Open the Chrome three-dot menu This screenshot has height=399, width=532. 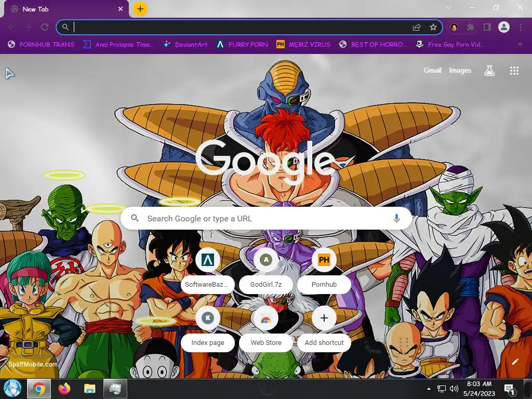click(521, 27)
